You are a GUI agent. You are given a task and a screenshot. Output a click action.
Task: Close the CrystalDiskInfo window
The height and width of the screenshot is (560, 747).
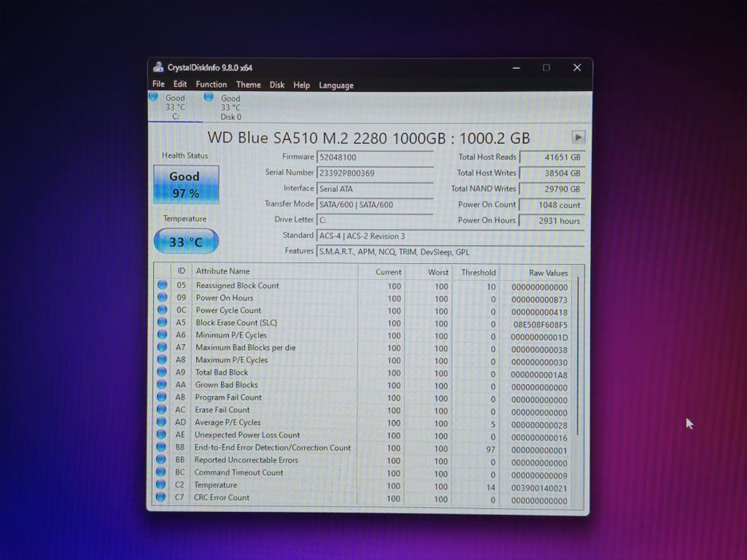click(x=577, y=68)
